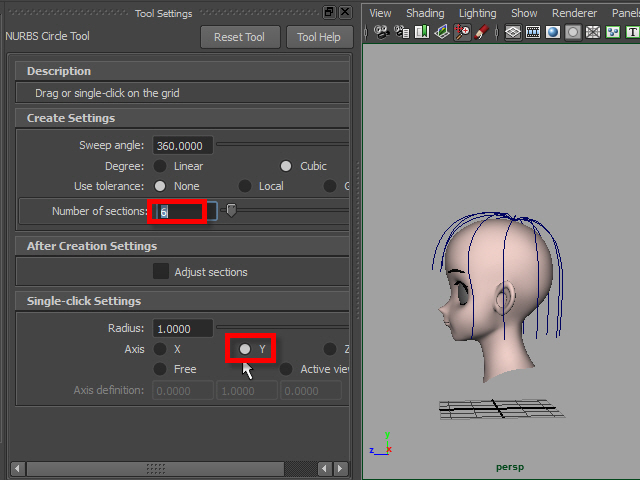This screenshot has height=480, width=640.
Task: Close the Tool Settings panel
Action: tap(345, 12)
